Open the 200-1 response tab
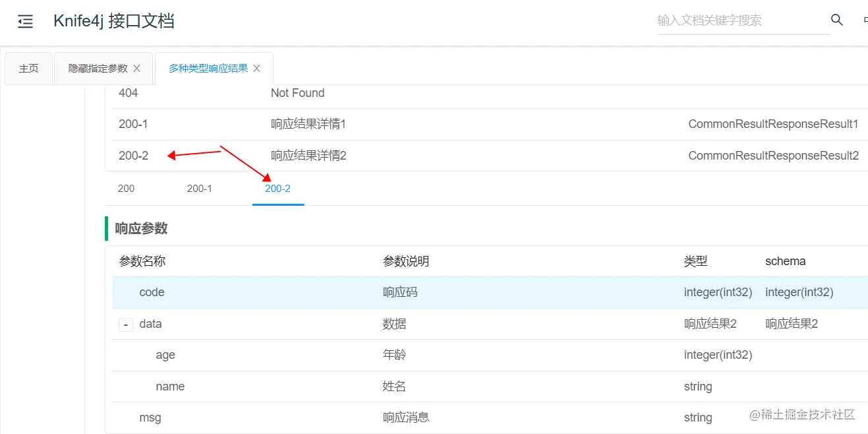This screenshot has width=868, height=434. click(x=200, y=189)
